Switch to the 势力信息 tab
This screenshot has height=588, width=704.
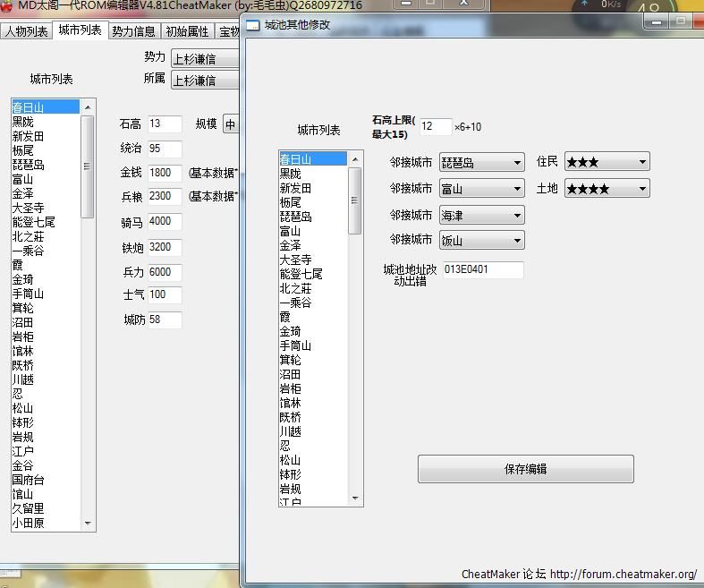[x=133, y=32]
